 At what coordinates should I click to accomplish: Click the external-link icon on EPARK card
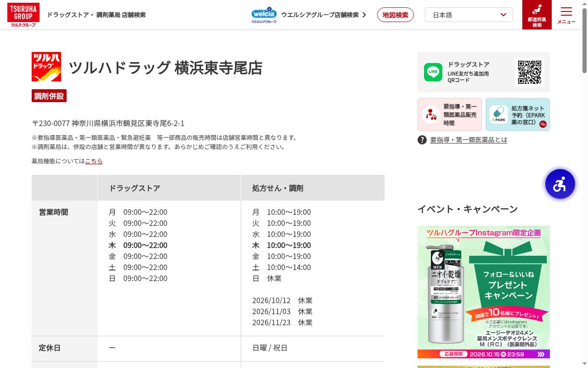[543, 124]
